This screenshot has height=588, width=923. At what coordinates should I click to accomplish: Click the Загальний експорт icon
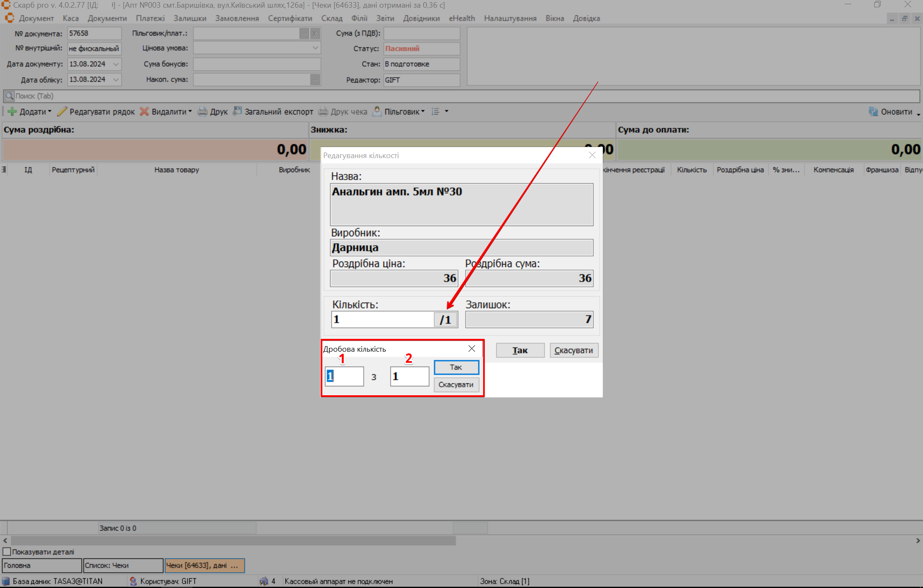(x=237, y=112)
